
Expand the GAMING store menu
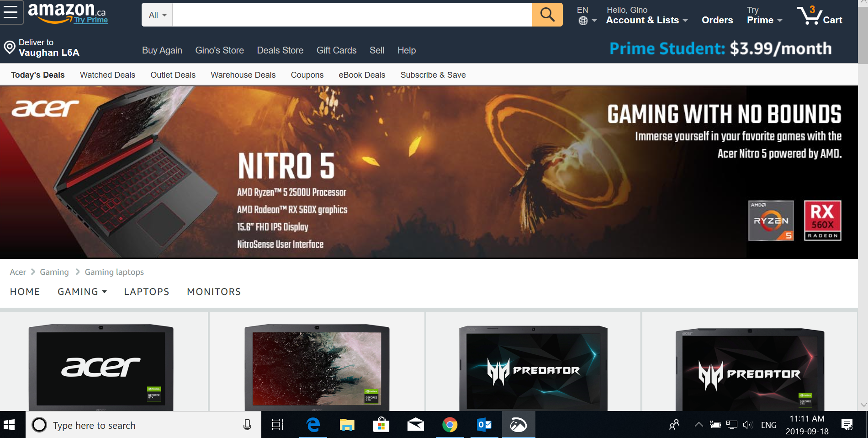pyautogui.click(x=82, y=292)
